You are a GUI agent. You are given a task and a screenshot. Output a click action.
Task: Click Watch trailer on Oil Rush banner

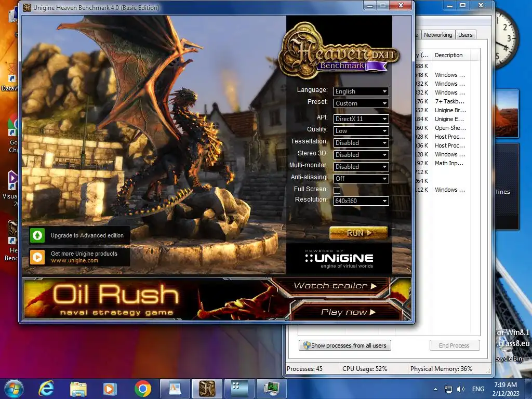pos(334,286)
